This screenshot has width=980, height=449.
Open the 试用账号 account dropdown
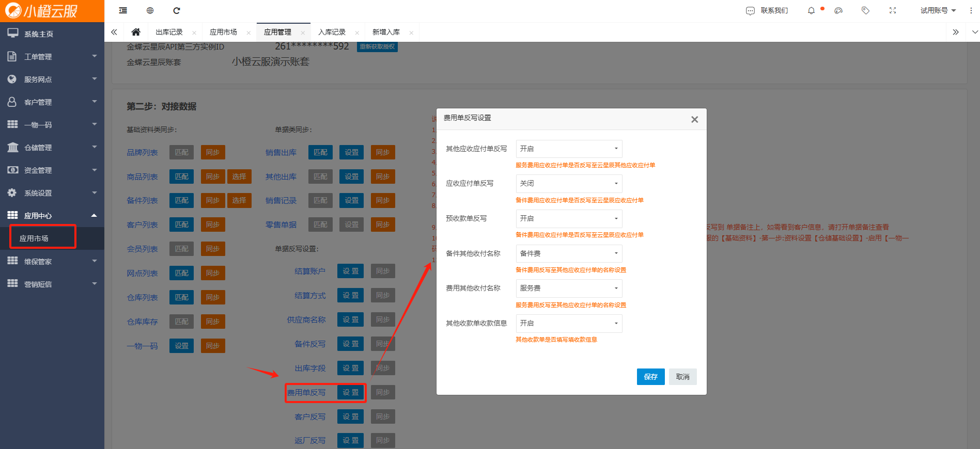pyautogui.click(x=938, y=10)
